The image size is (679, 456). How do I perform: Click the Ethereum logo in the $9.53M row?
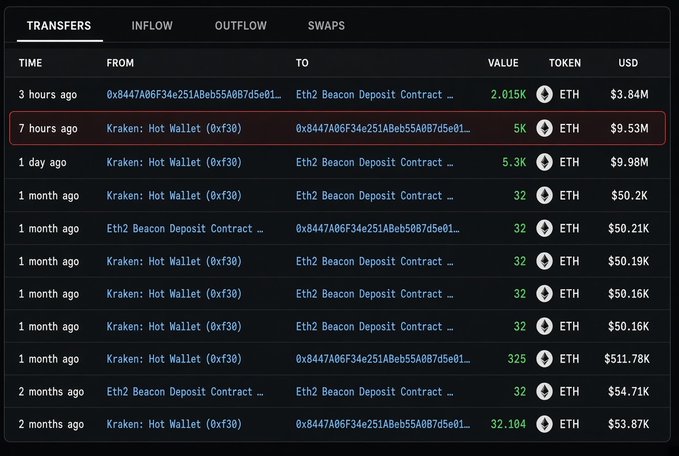(544, 128)
